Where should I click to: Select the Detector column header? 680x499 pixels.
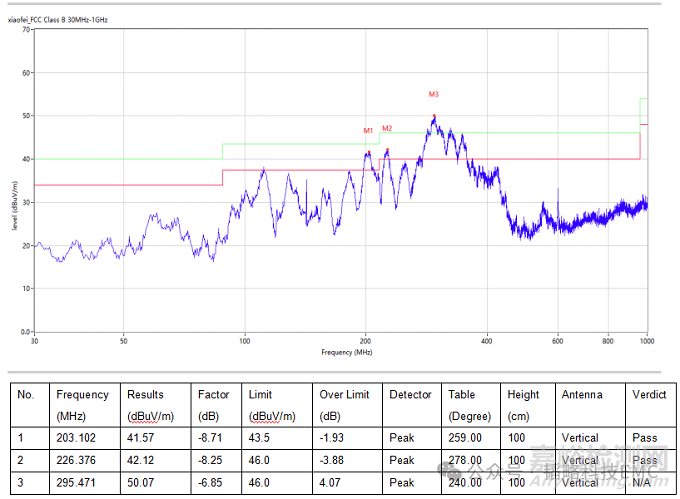(x=411, y=394)
